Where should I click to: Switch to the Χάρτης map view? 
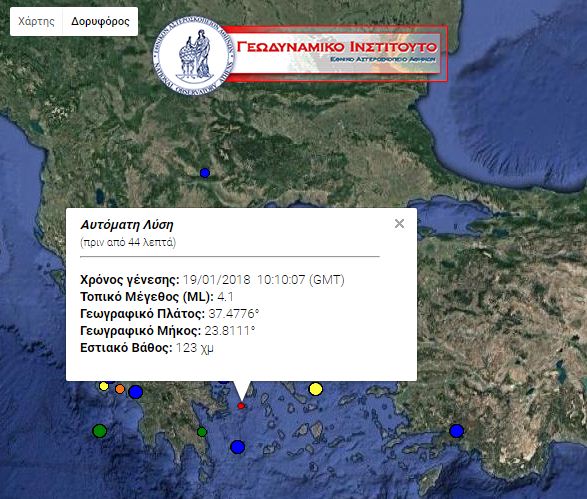[x=36, y=21]
